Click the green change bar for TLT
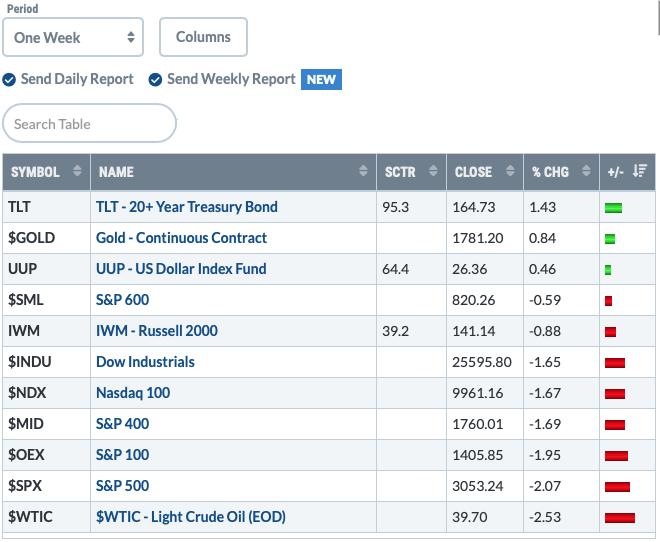Viewport: 660px width, 542px height. pos(613,208)
